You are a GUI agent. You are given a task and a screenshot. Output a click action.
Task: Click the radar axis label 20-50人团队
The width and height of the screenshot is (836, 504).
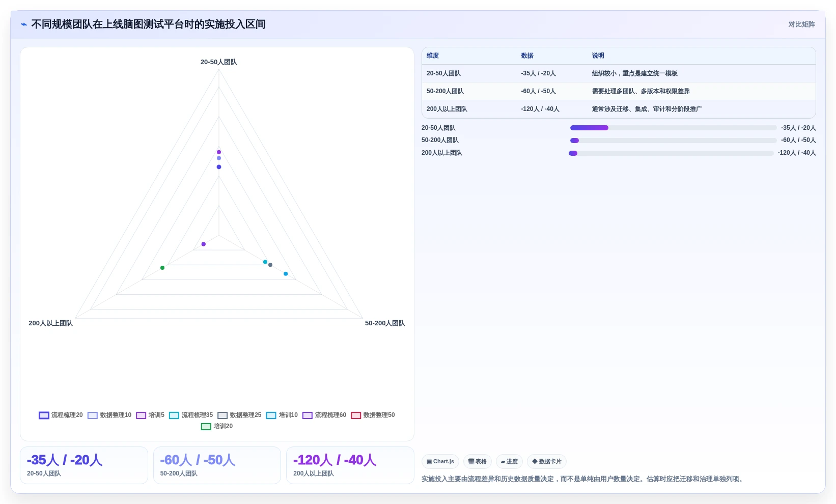point(219,62)
